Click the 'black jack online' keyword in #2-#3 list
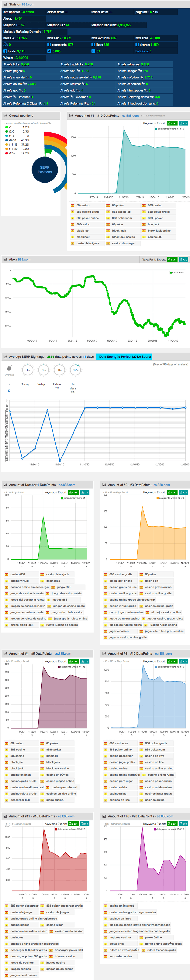Screen dimensions: 190x980 pyautogui.click(x=121, y=581)
